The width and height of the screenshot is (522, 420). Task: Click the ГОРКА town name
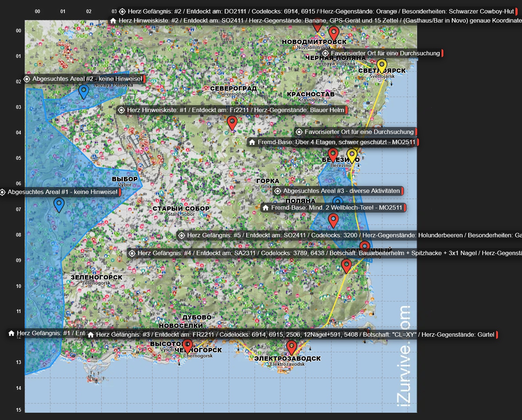[268, 181]
